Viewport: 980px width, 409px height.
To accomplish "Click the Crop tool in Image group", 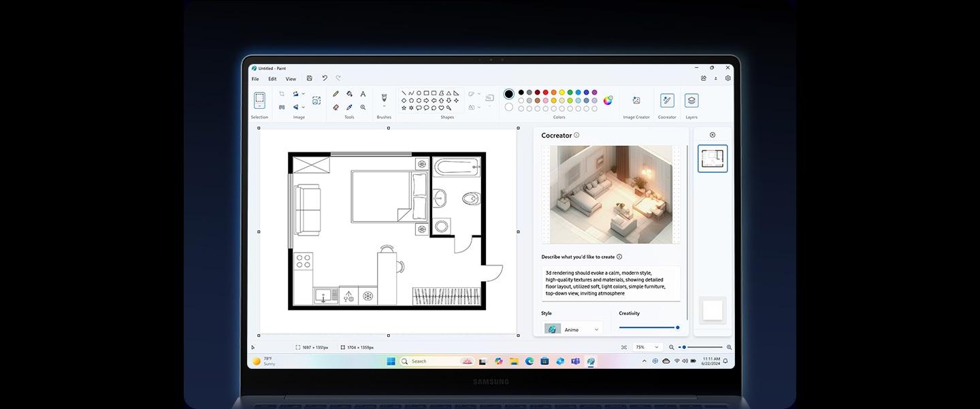I will click(282, 93).
